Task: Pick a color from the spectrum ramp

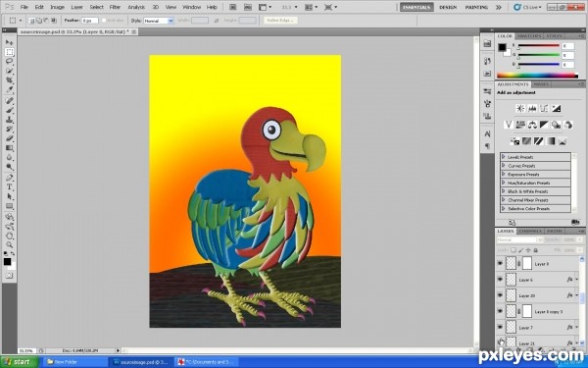Action: [537, 76]
